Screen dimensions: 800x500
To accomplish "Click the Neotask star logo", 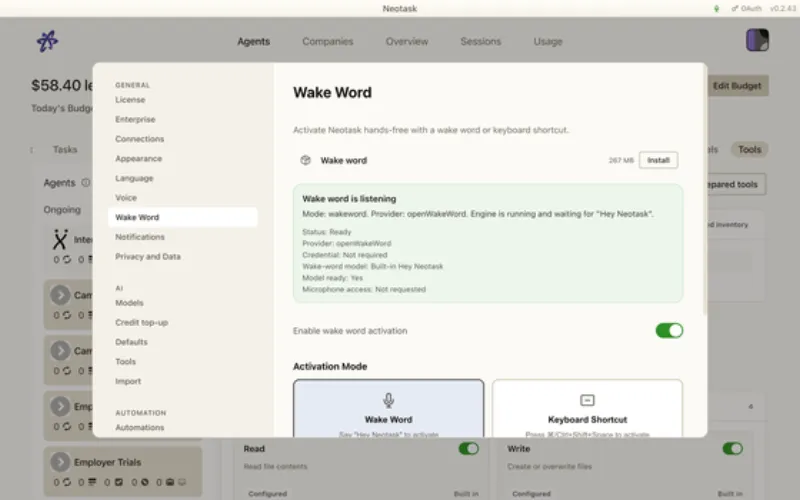I will [x=47, y=41].
